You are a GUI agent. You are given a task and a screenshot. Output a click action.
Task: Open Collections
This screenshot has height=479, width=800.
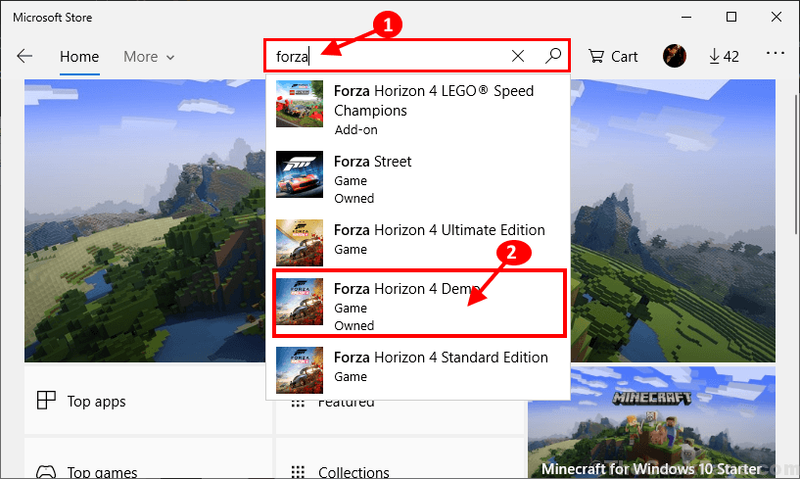point(400,459)
